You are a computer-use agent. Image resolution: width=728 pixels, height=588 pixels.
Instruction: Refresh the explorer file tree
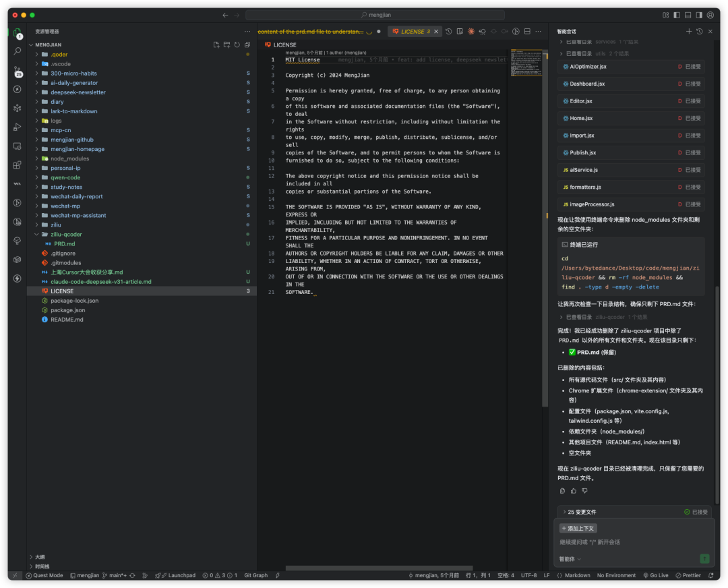237,45
